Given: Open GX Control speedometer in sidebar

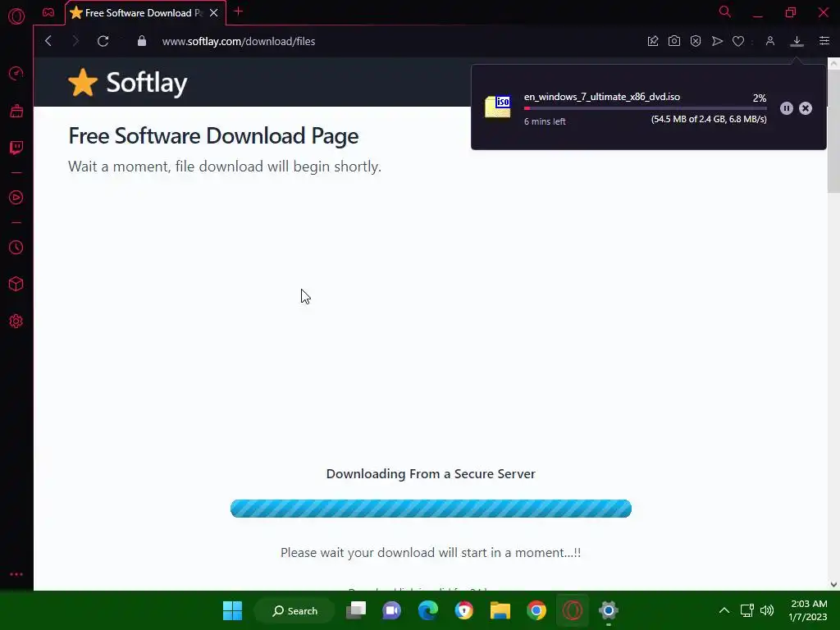Looking at the screenshot, I should click(16, 73).
